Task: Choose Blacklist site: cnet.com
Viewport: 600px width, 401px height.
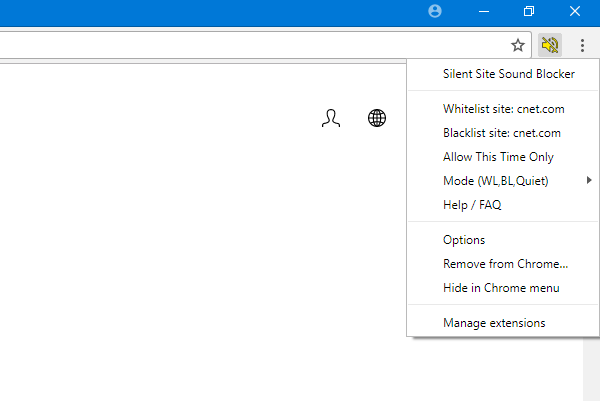Action: pos(501,133)
